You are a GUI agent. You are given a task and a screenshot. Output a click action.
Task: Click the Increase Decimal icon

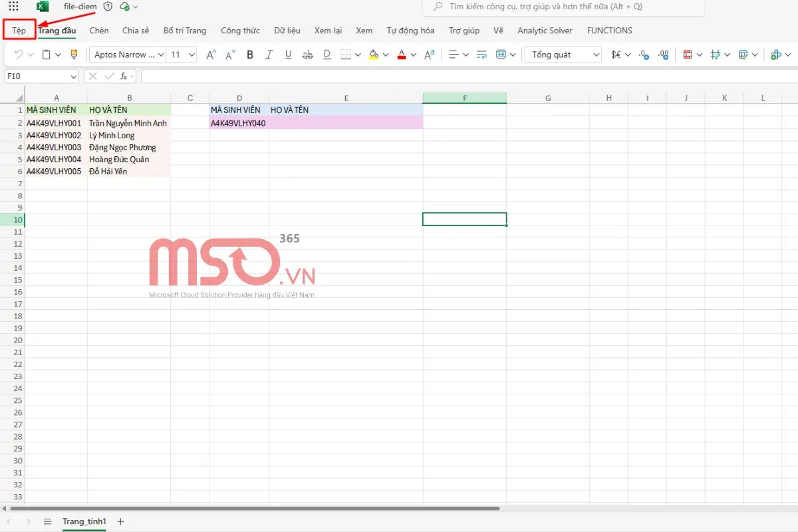[644, 55]
